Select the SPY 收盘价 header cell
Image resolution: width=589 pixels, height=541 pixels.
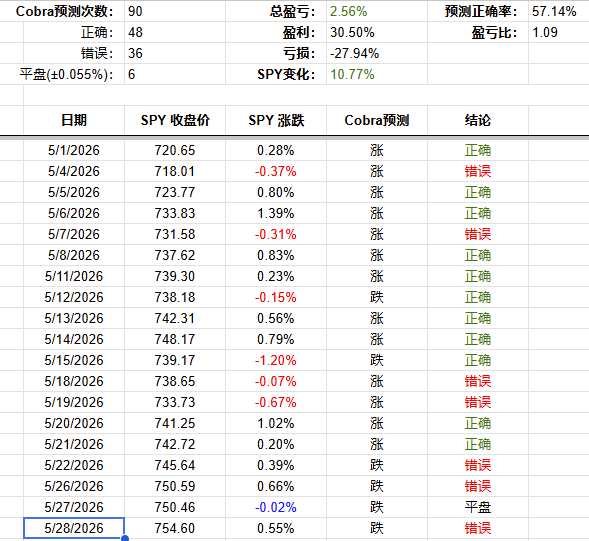[x=175, y=120]
